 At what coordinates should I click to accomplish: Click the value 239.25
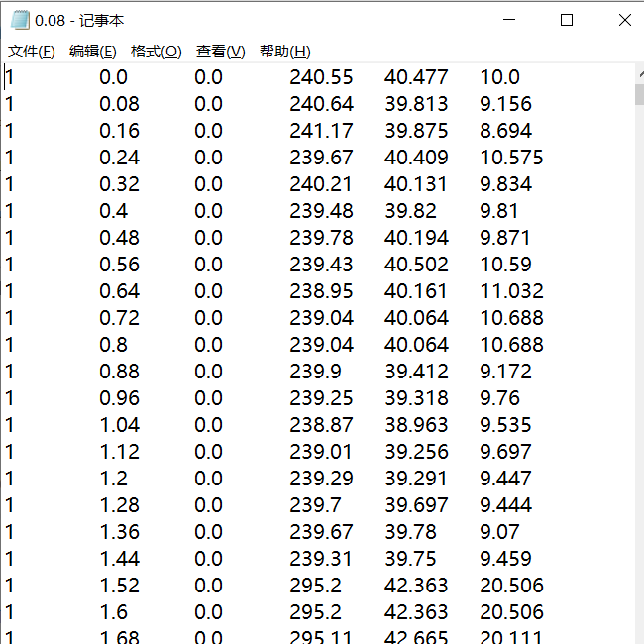[x=321, y=398]
